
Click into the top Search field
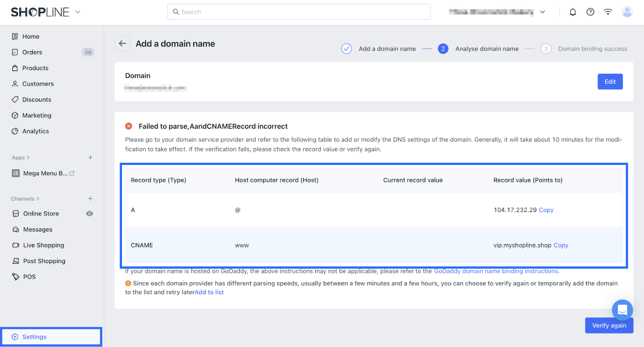(299, 12)
